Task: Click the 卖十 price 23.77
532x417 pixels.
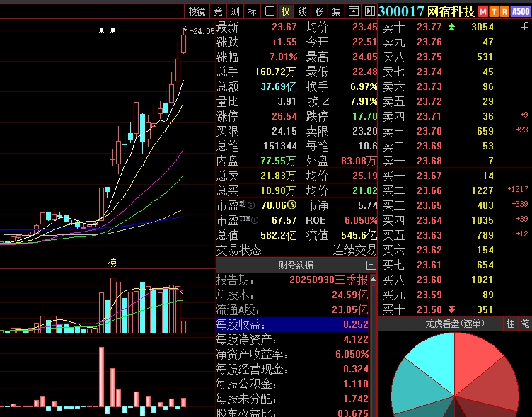Action: click(429, 27)
